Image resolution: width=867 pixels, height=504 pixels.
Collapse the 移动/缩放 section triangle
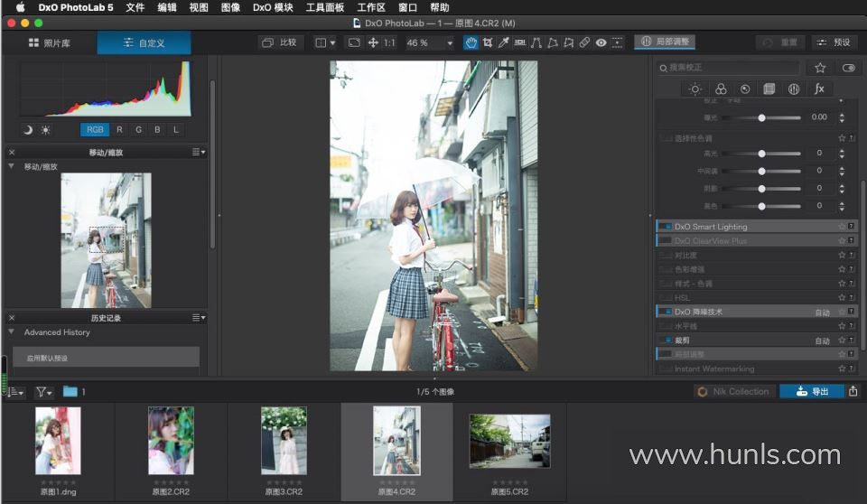click(x=11, y=166)
